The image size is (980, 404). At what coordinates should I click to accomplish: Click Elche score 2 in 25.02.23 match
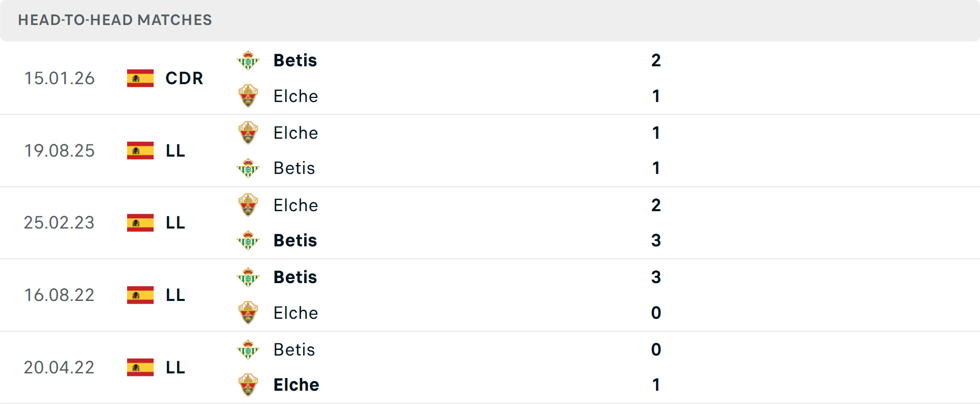(x=656, y=205)
